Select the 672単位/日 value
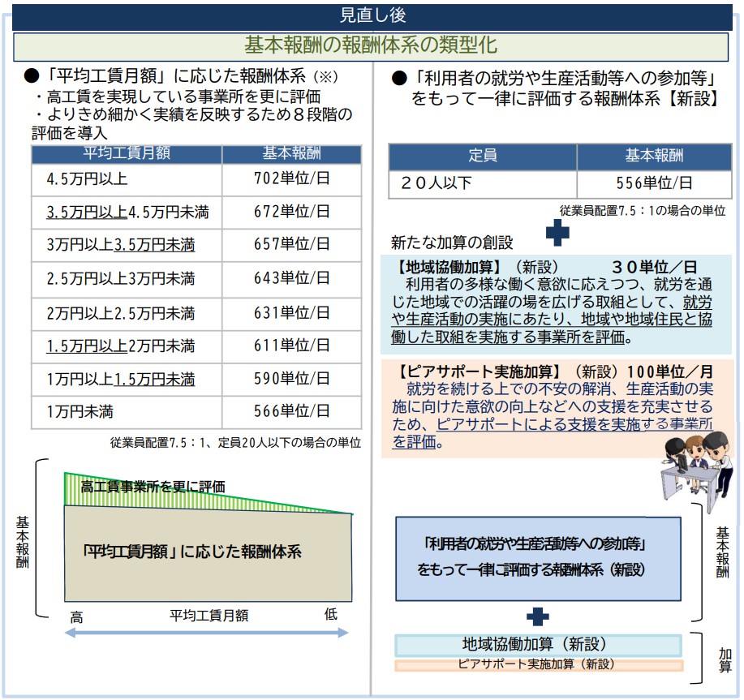 [292, 212]
